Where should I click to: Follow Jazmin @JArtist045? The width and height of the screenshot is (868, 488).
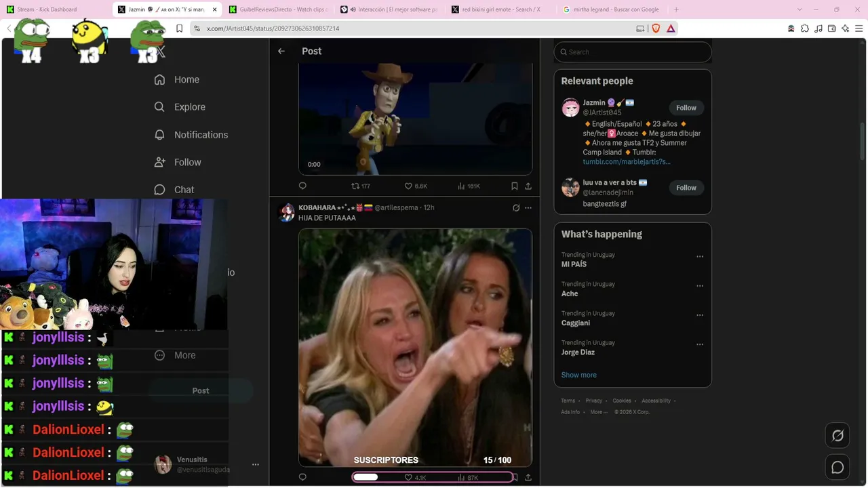point(686,108)
